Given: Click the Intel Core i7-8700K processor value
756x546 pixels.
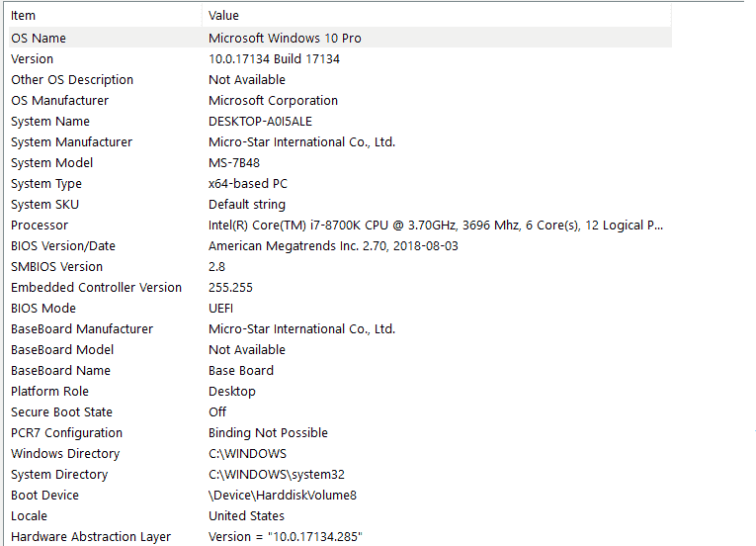Looking at the screenshot, I should pyautogui.click(x=436, y=225).
